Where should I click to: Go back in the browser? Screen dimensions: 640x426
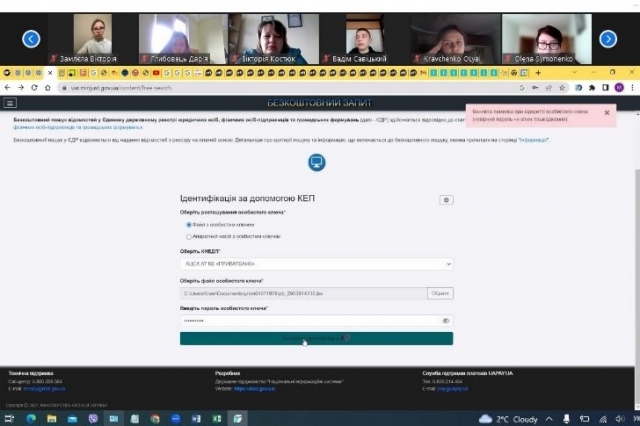click(7, 88)
